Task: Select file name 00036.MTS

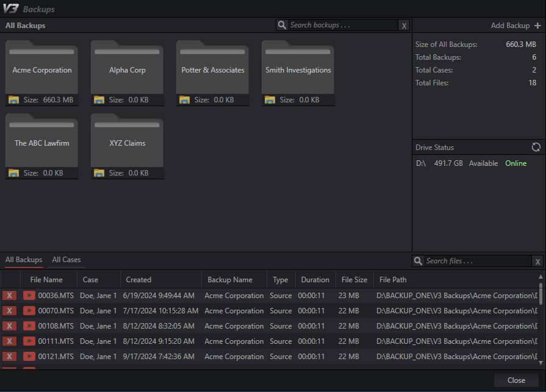Action: point(56,295)
